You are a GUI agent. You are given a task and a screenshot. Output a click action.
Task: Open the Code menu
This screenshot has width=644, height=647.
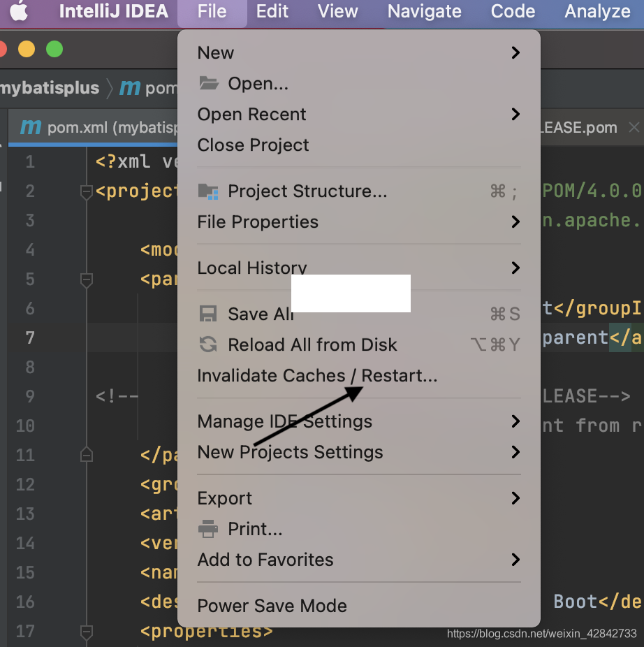[x=513, y=11]
